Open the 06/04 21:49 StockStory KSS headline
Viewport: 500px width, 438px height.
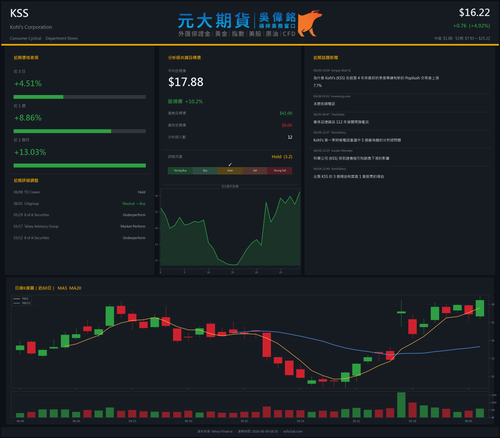[x=348, y=177]
